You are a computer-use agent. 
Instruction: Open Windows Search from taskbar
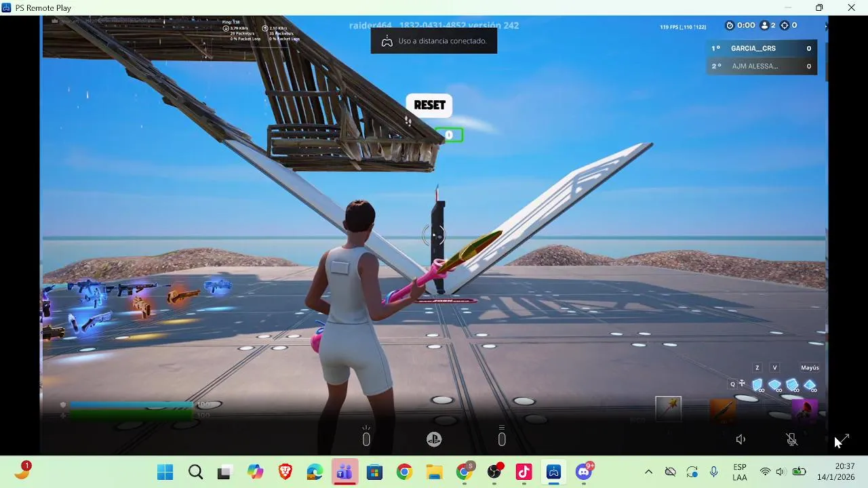(x=195, y=472)
